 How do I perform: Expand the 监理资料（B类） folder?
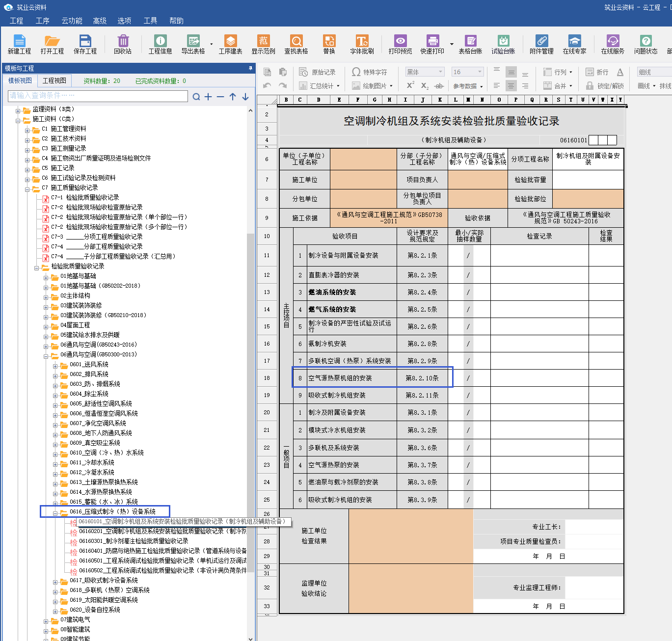pos(18,110)
